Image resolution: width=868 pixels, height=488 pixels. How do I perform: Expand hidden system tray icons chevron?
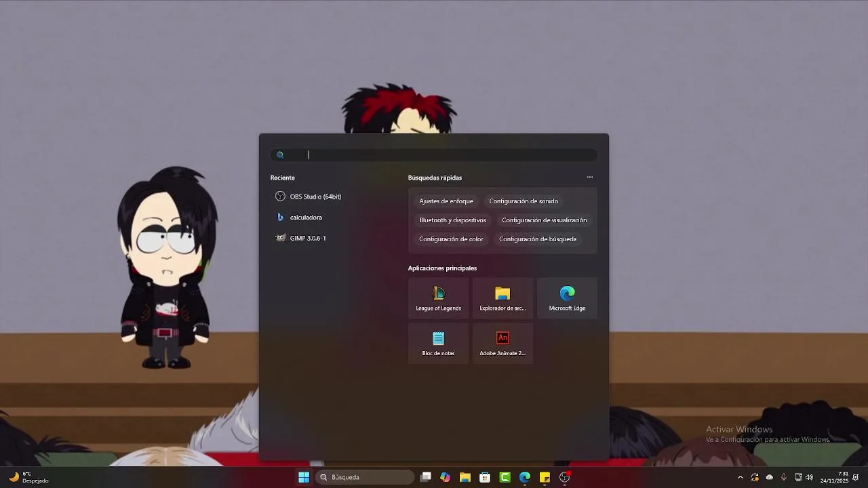pyautogui.click(x=740, y=477)
